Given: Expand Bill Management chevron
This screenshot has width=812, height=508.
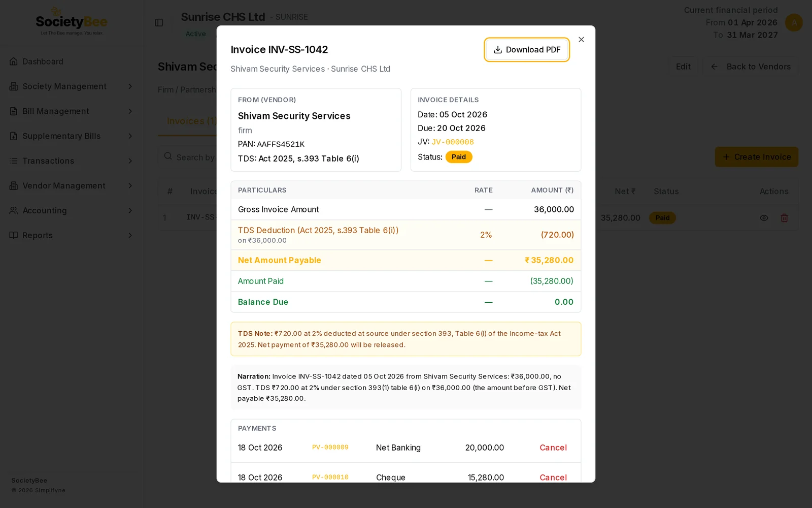Looking at the screenshot, I should (130, 111).
